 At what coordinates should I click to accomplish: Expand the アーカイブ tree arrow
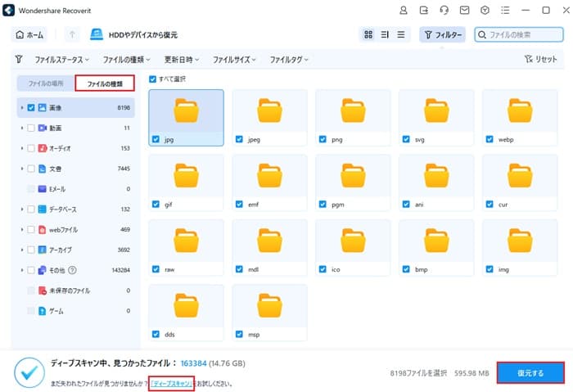pos(22,250)
